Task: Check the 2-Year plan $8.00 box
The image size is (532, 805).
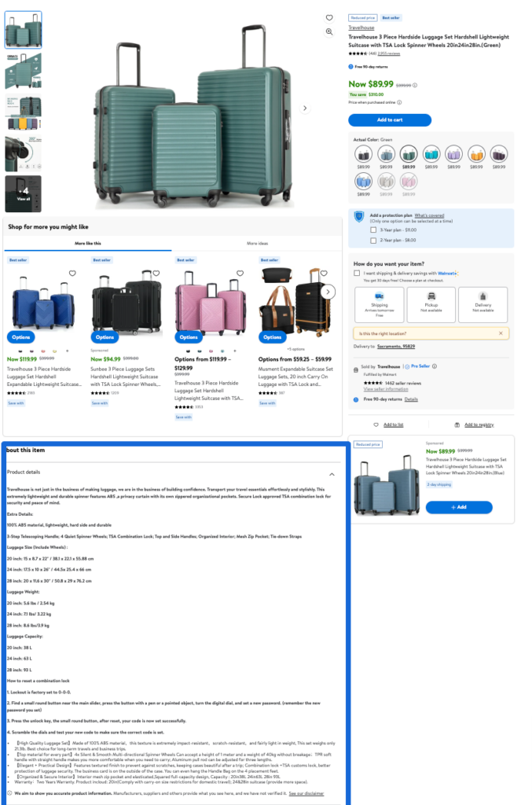Action: pyautogui.click(x=373, y=241)
